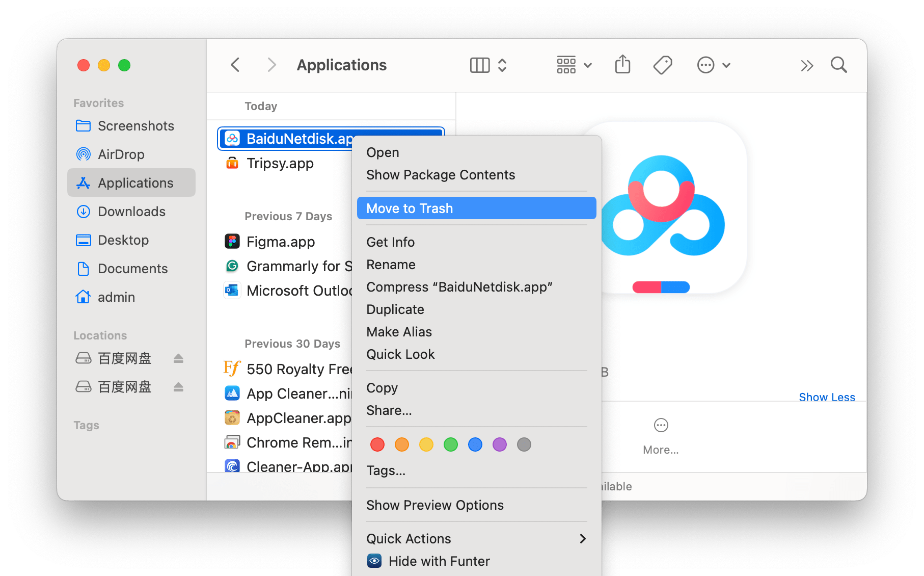Eject the second 百度网盘 volume

pos(178,387)
